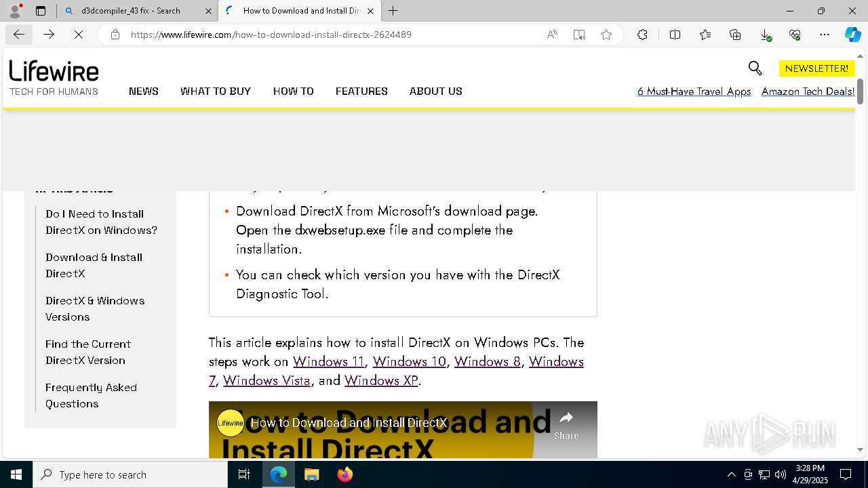Follow the Windows 8 link

pos(488,361)
